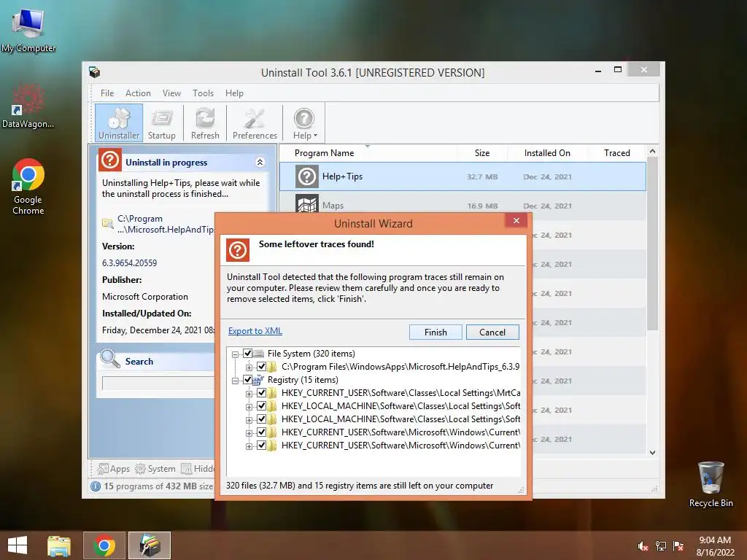The image size is (747, 560).
Task: Click the Uninstall in progress panel icon
Action: [110, 160]
